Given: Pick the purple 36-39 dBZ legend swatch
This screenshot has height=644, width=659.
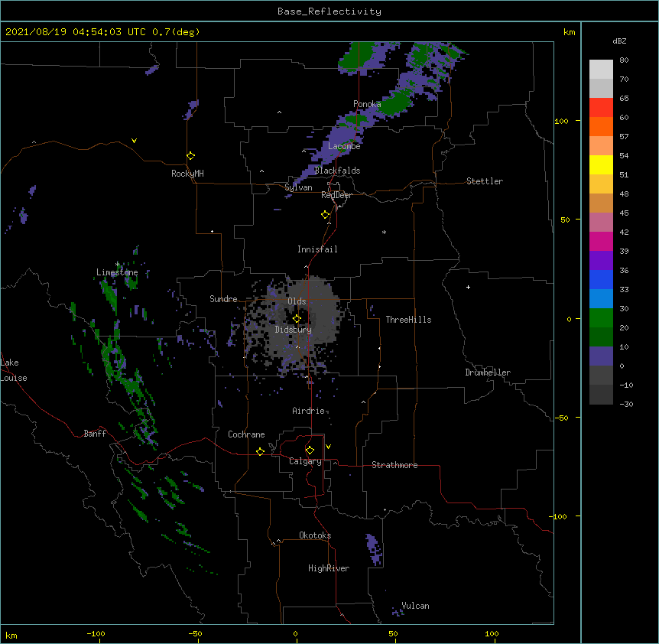Looking at the screenshot, I should click(x=601, y=260).
